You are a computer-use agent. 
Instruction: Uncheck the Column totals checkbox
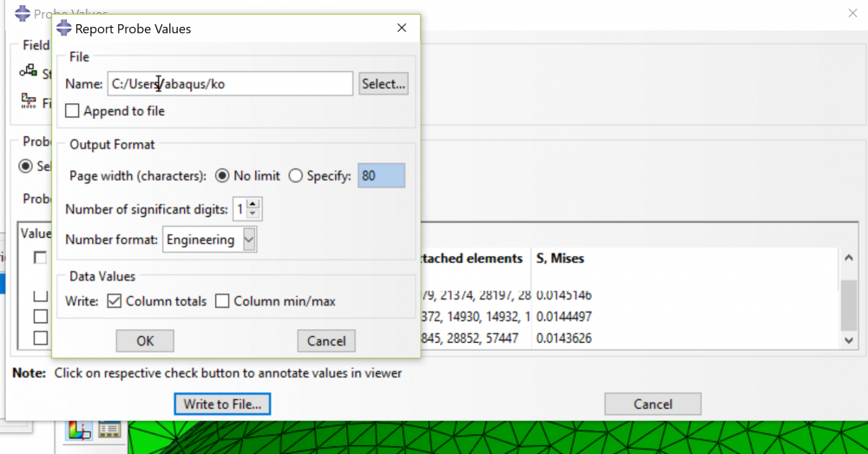114,300
